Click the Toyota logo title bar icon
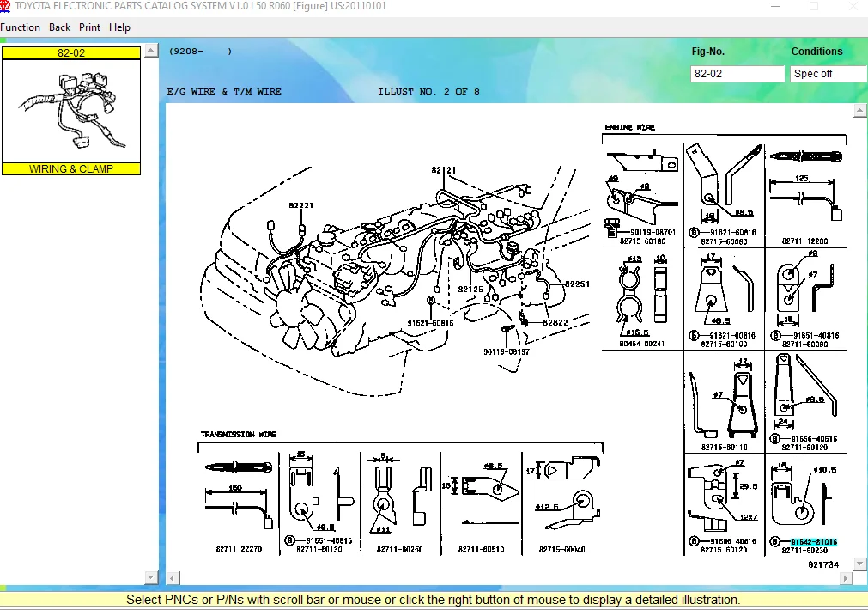The width and height of the screenshot is (868, 610). pos(5,6)
